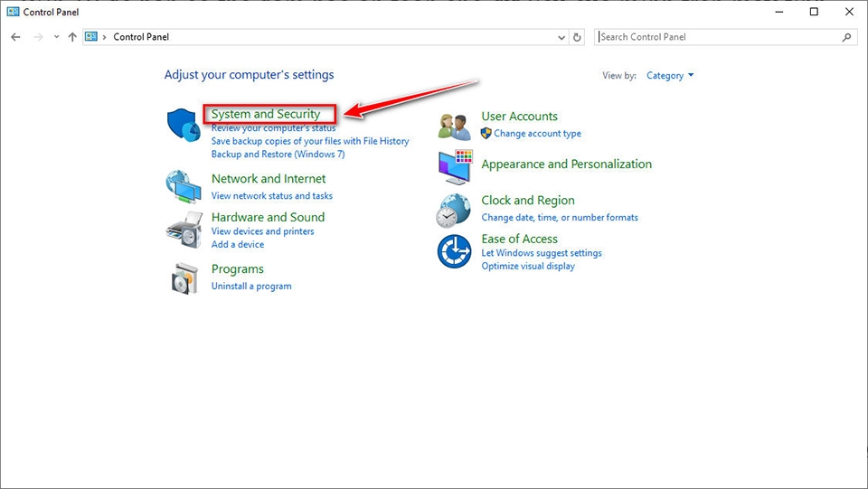
Task: Refresh the Control Panel view
Action: click(578, 37)
